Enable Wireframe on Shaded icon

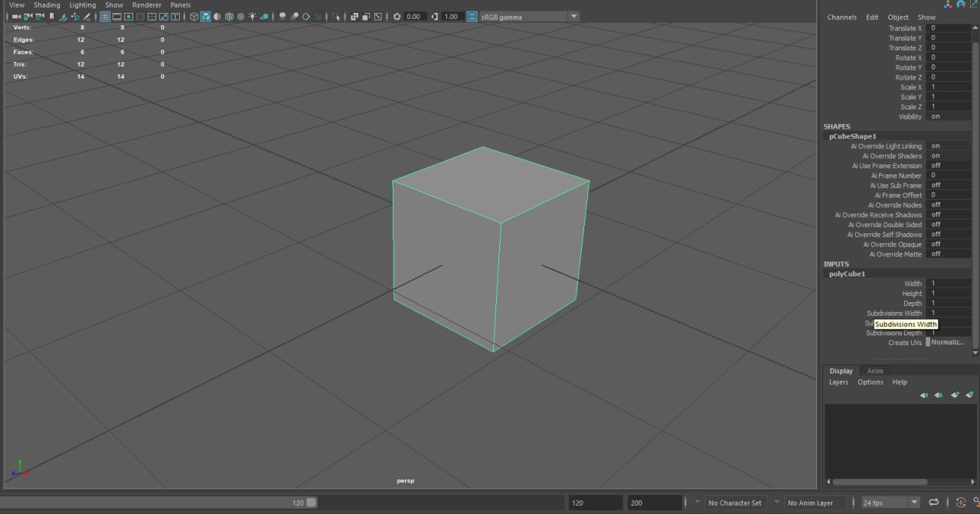(x=229, y=16)
